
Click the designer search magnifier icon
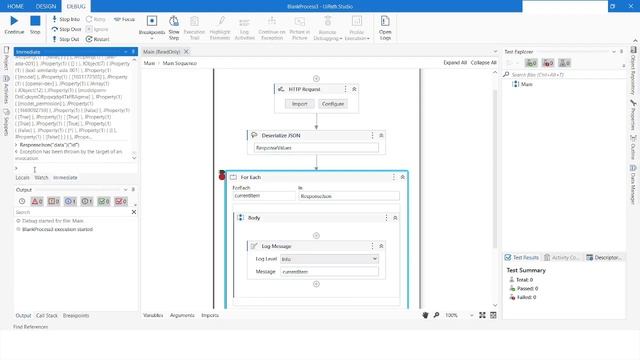[x=436, y=315]
